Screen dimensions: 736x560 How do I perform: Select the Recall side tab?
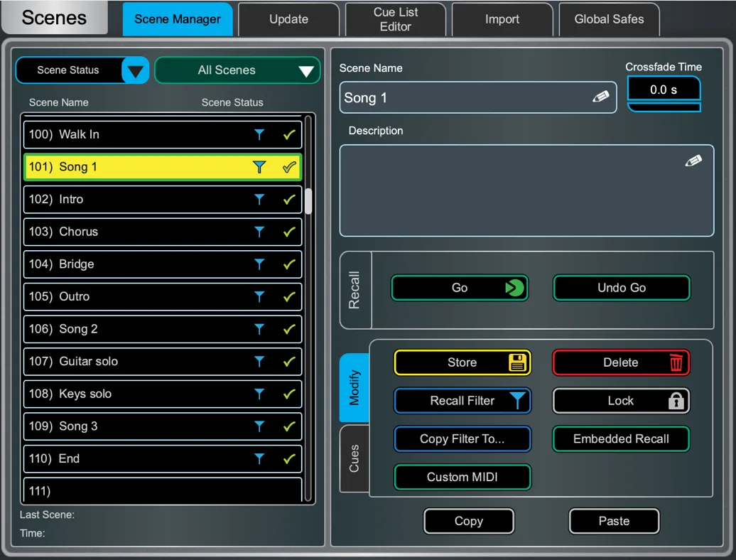[x=355, y=290]
